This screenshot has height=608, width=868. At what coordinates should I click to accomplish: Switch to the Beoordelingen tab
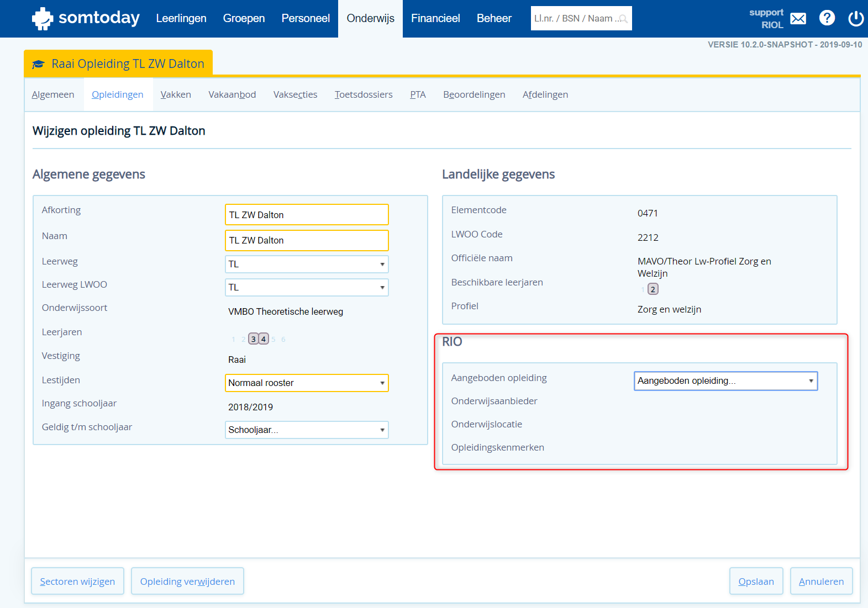point(474,95)
